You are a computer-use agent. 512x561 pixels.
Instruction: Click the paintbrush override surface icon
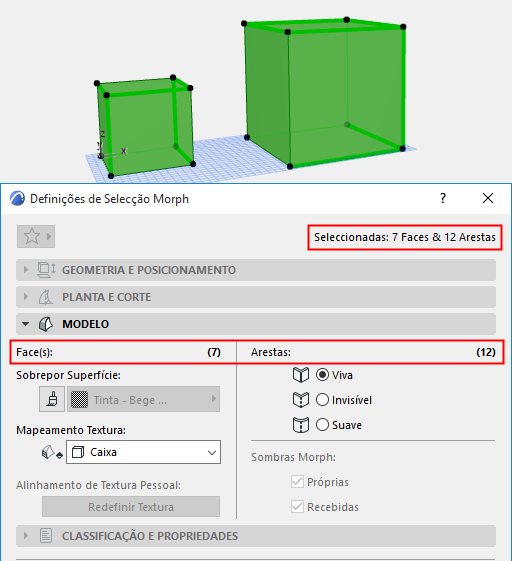[52, 399]
